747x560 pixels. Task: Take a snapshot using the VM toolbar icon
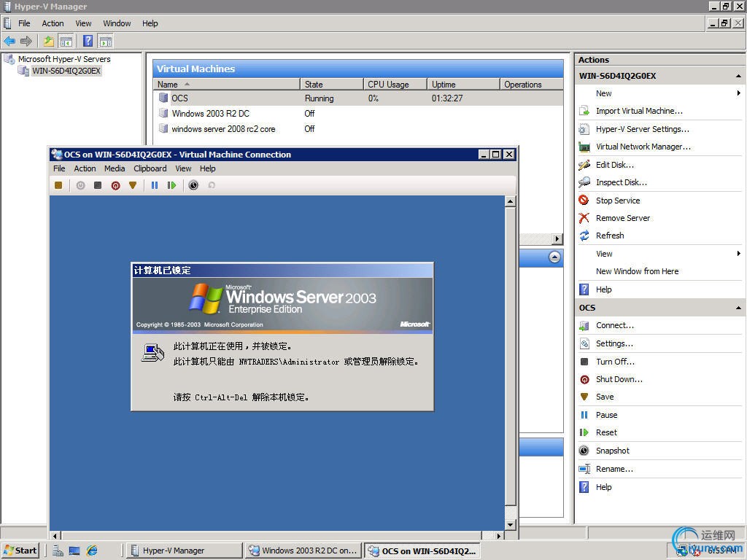click(193, 185)
